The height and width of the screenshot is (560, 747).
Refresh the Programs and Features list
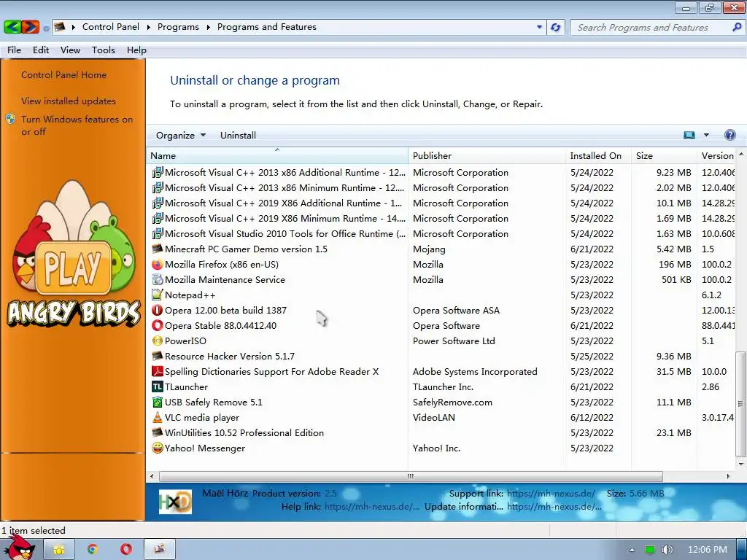tap(555, 27)
